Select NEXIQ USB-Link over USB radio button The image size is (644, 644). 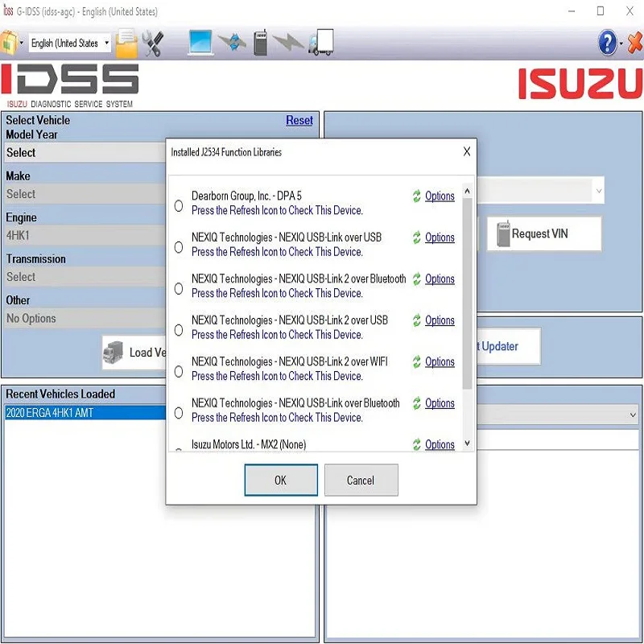tap(179, 247)
